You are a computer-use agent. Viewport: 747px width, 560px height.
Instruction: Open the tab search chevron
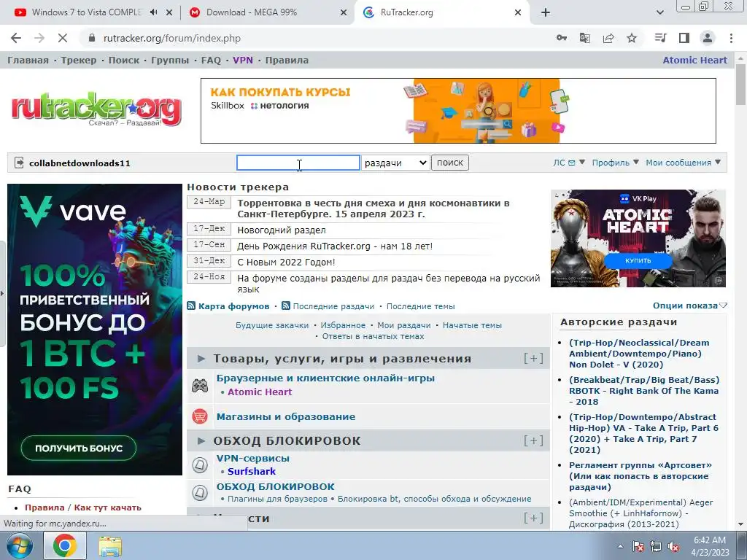click(660, 13)
